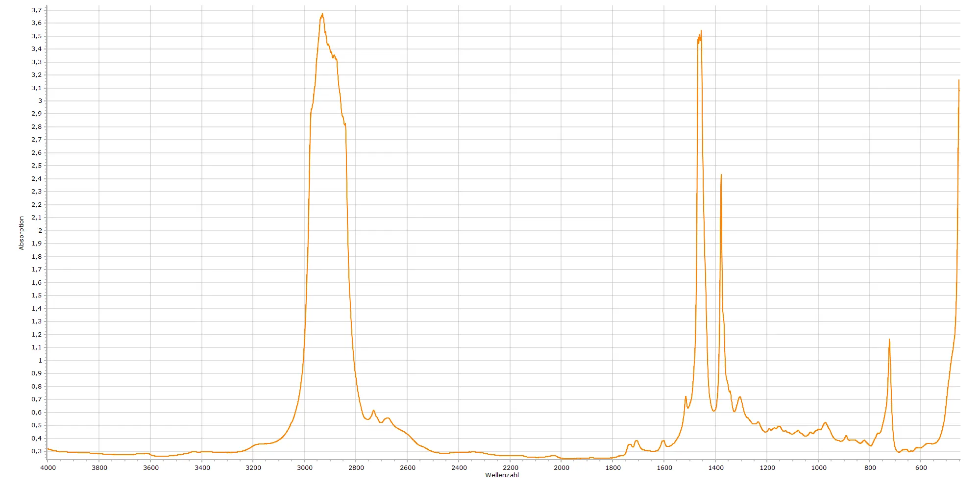Click the curve's starting point at 4000
980x490 pixels.
point(48,448)
